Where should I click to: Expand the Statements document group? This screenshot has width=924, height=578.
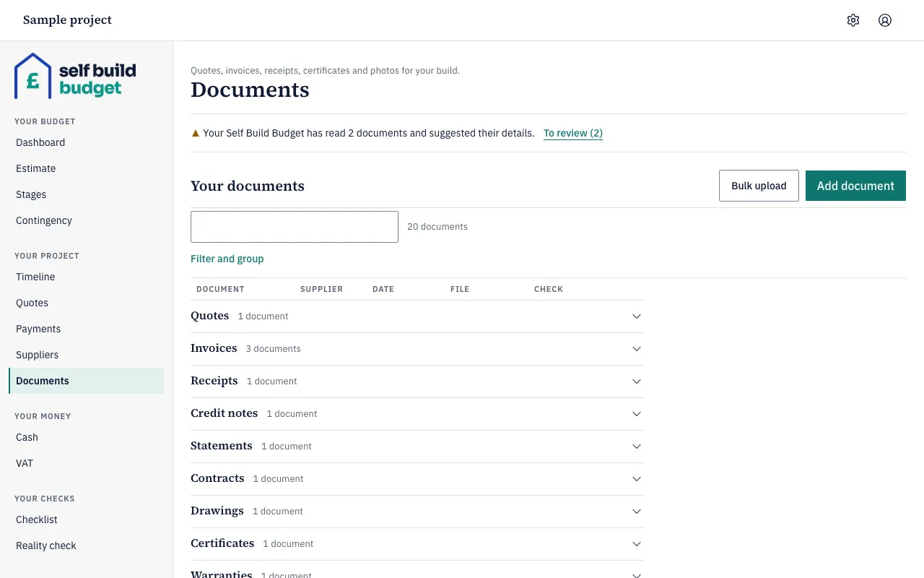click(417, 447)
